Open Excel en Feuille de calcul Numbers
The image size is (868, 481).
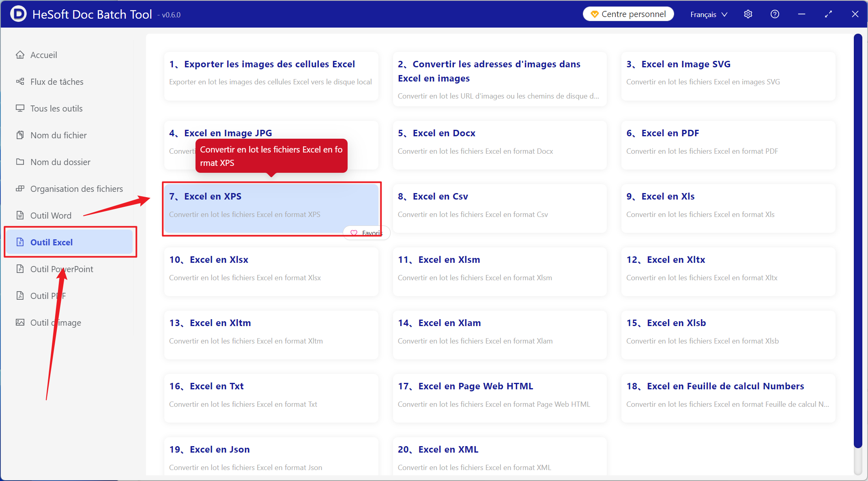click(x=728, y=398)
